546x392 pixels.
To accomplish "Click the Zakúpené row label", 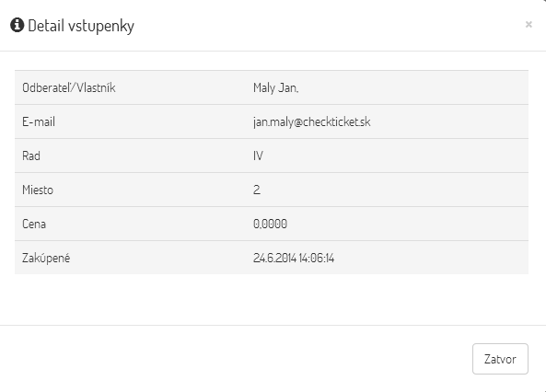I will click(x=46, y=258).
